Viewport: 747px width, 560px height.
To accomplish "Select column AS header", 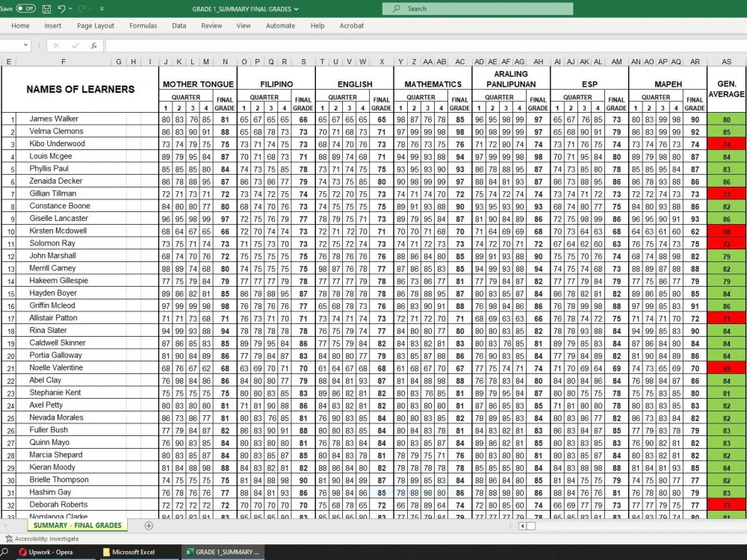I will tap(726, 61).
